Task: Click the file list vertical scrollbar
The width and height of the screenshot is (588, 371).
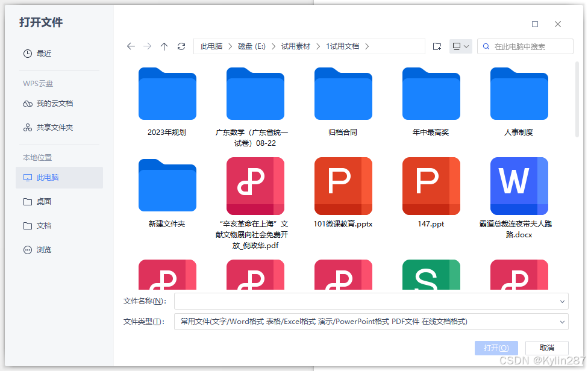Action: tap(577, 100)
